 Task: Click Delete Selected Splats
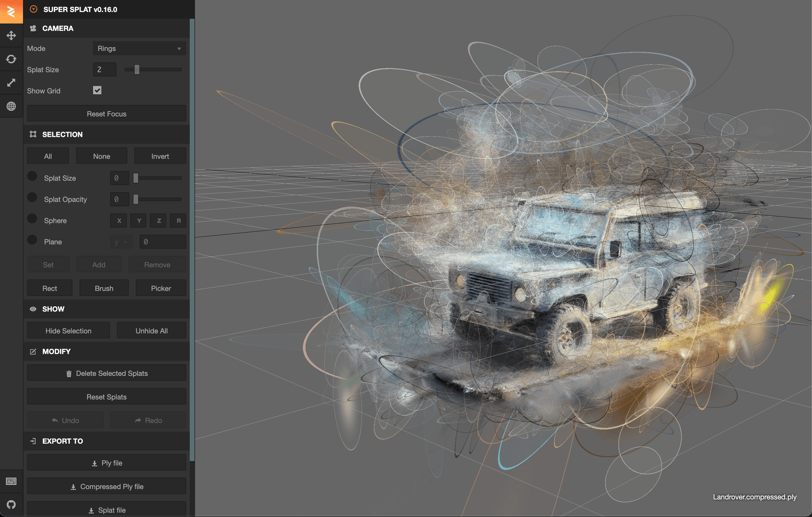point(106,373)
